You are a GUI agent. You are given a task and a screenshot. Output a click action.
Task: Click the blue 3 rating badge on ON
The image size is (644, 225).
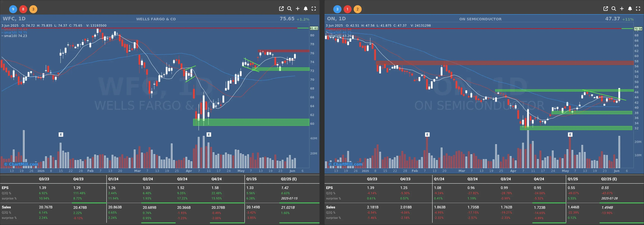tap(337, 9)
